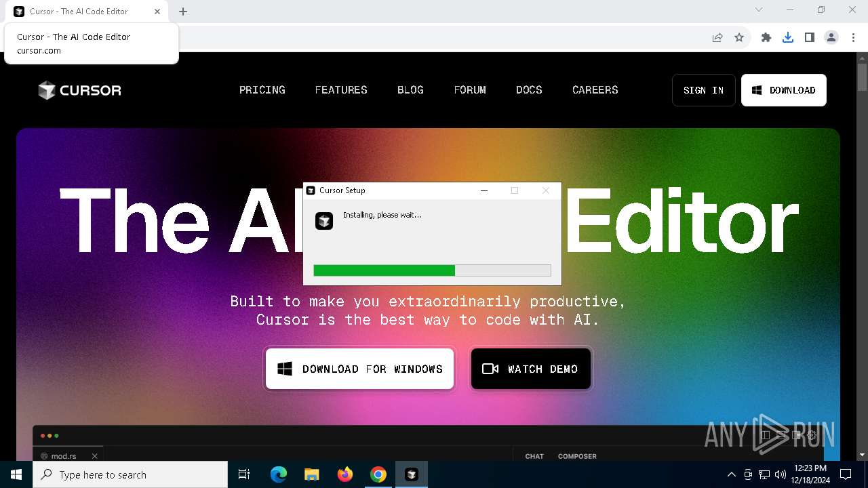Click the Cursor Setup progress bar

tap(432, 270)
